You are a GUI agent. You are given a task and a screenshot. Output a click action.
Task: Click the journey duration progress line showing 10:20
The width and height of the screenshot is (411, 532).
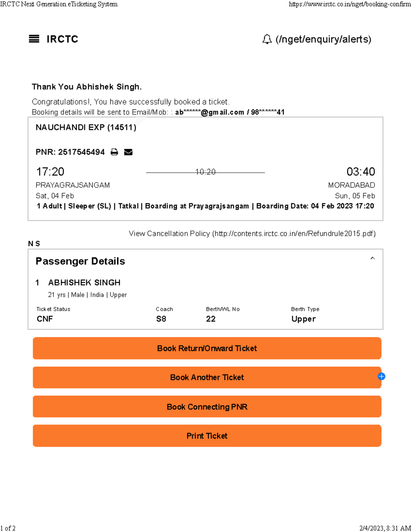pyautogui.click(x=206, y=172)
